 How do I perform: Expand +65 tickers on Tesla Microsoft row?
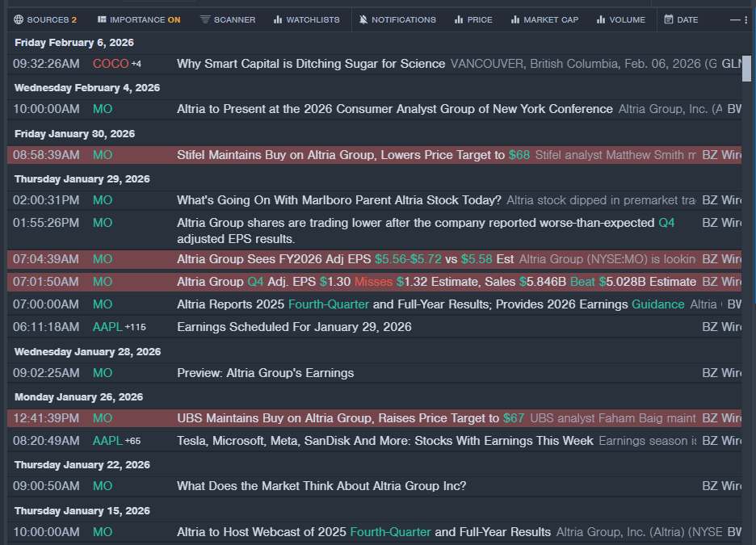[133, 441]
